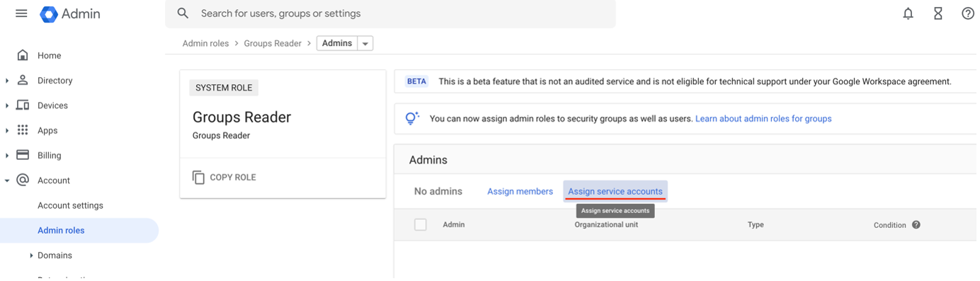Open Learn about admin roles for groups
Screen dimensions: 980x281
click(x=763, y=119)
